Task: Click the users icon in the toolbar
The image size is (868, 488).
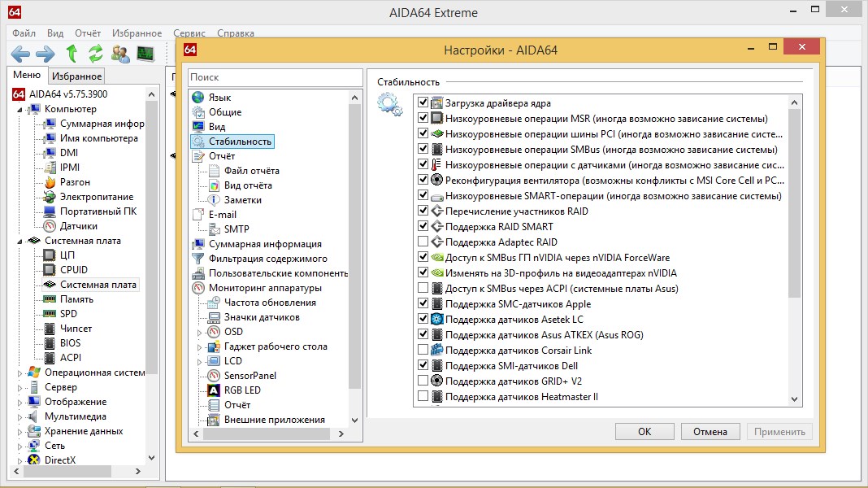Action: pyautogui.click(x=120, y=54)
